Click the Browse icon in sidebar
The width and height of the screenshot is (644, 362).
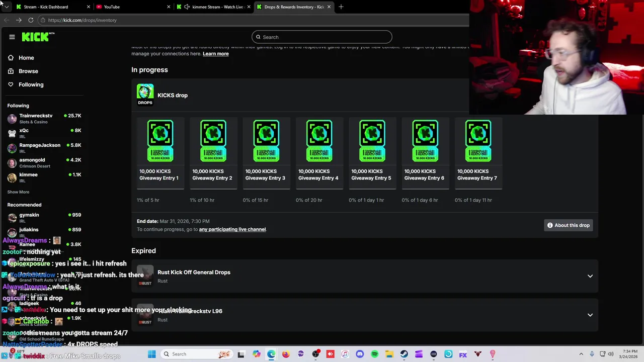pyautogui.click(x=11, y=71)
